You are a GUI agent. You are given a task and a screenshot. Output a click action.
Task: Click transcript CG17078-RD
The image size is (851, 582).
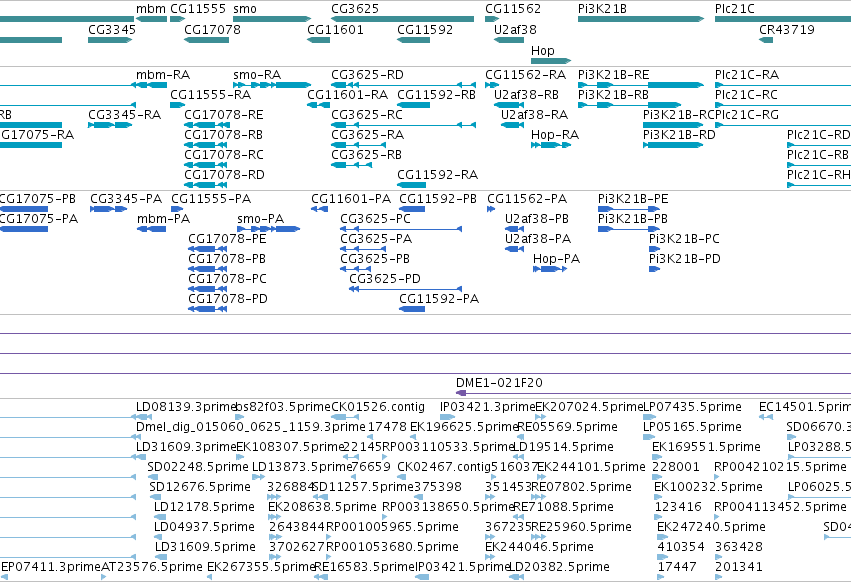click(x=207, y=185)
